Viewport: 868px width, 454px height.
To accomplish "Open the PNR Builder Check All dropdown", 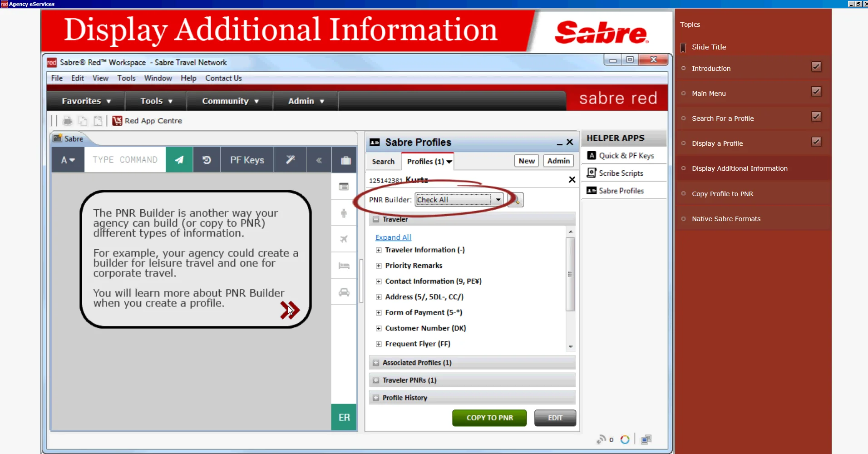I will point(498,199).
